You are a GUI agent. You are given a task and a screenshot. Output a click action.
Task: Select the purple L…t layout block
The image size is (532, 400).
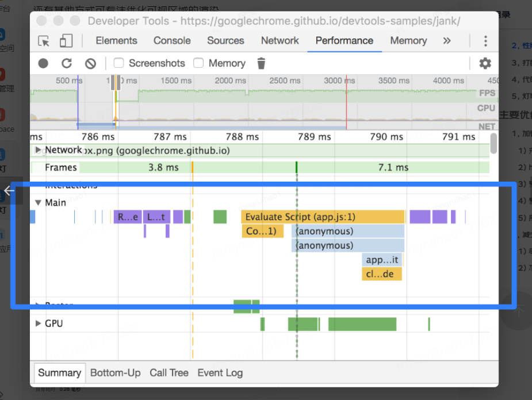[156, 217]
